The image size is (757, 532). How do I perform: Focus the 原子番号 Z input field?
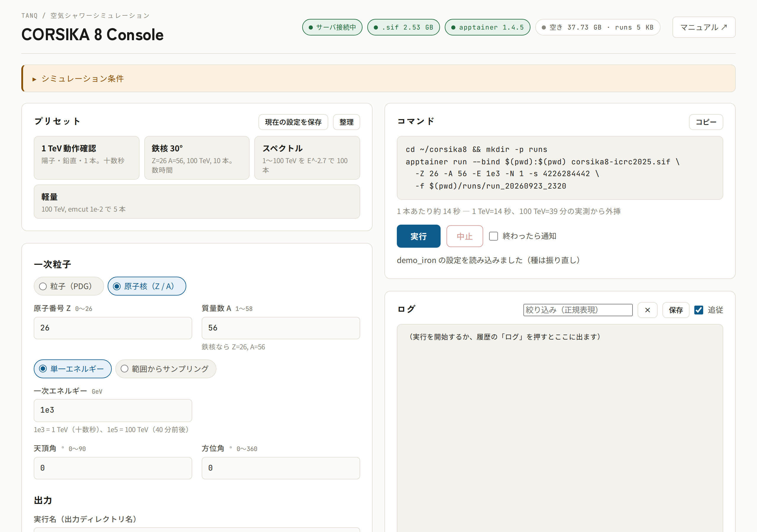[113, 328]
